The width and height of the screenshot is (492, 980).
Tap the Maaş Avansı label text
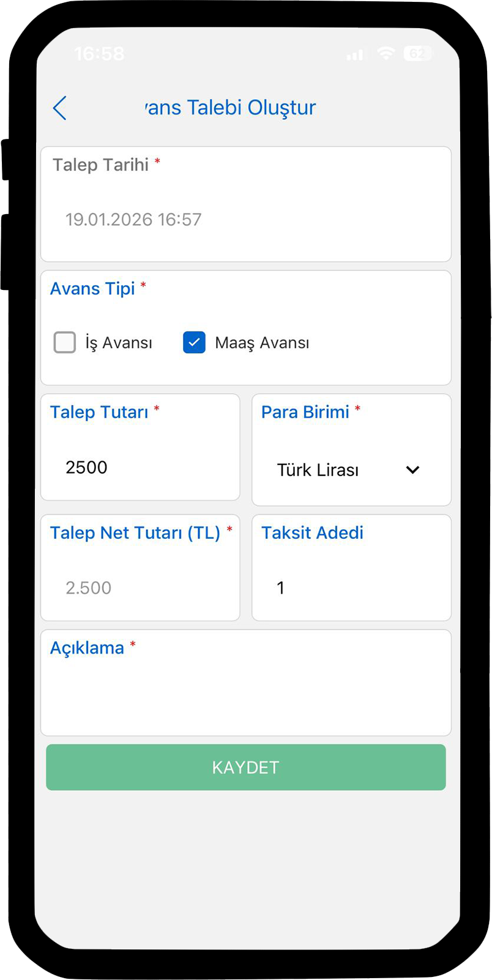point(262,343)
